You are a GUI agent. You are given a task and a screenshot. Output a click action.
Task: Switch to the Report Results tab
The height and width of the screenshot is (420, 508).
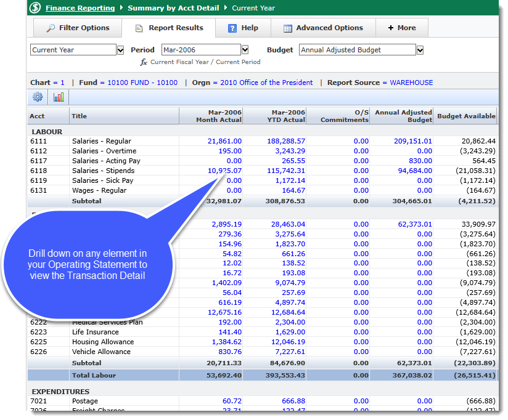tap(169, 28)
